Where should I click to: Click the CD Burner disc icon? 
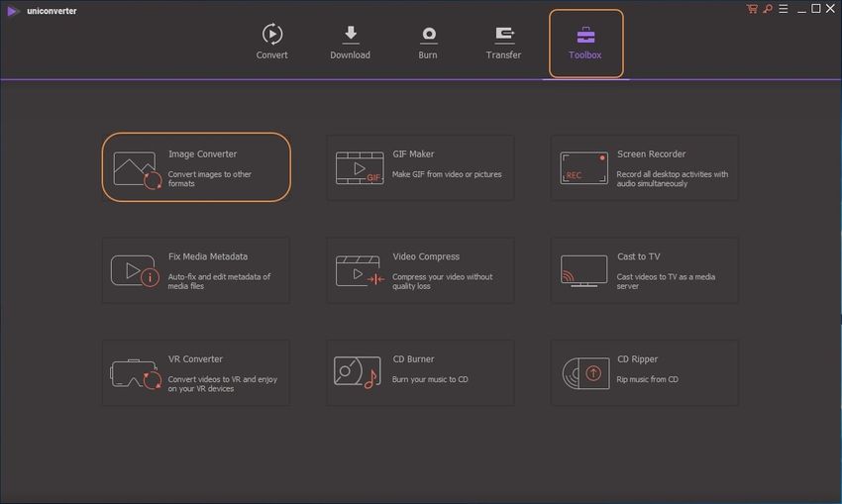[x=358, y=373]
